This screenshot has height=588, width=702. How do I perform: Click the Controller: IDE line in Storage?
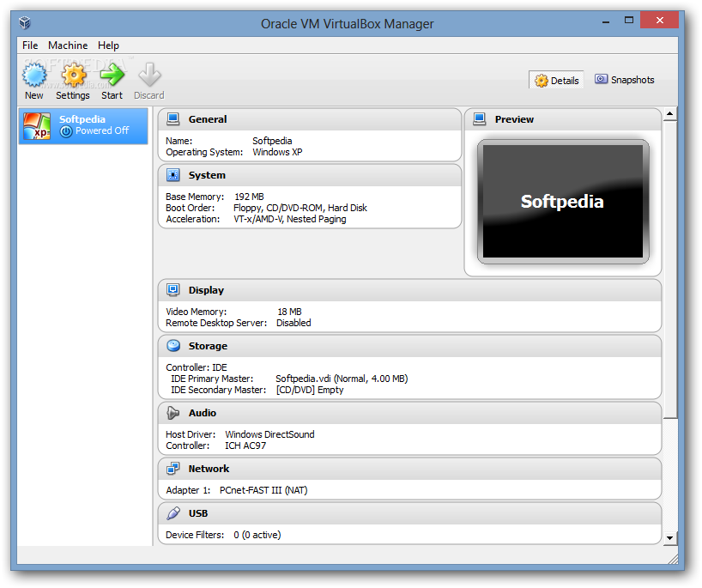(x=197, y=367)
